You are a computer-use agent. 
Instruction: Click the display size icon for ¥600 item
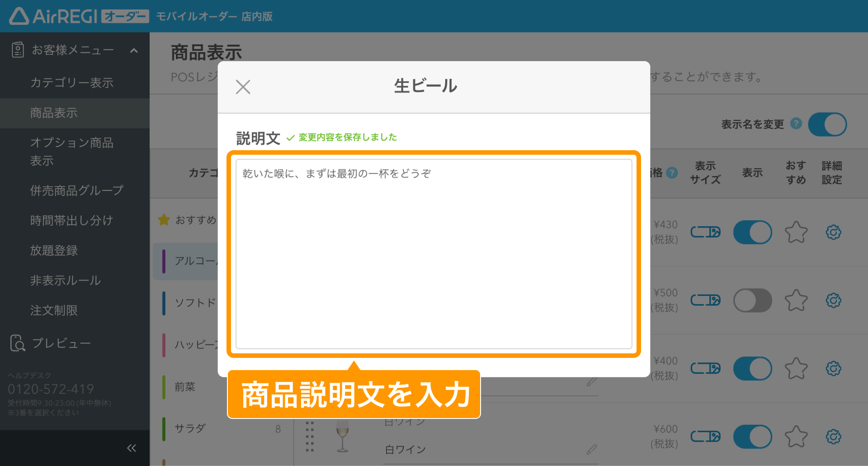(x=705, y=437)
